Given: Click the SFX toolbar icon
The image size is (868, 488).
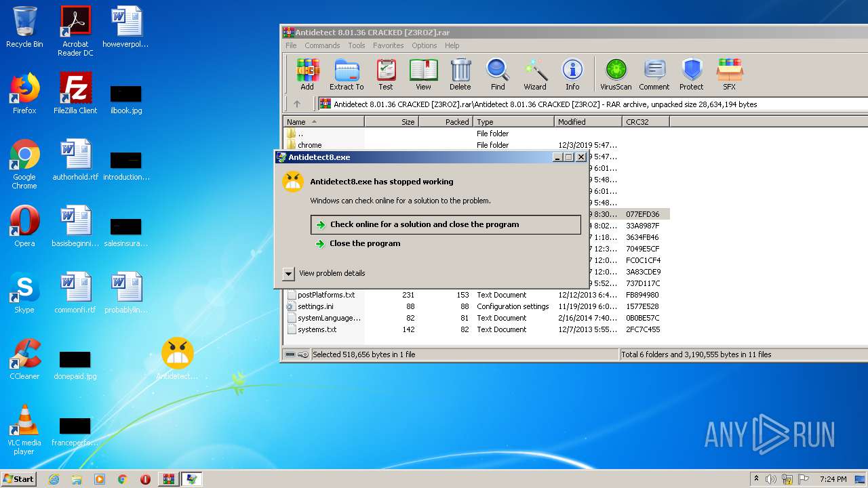Looking at the screenshot, I should click(729, 74).
